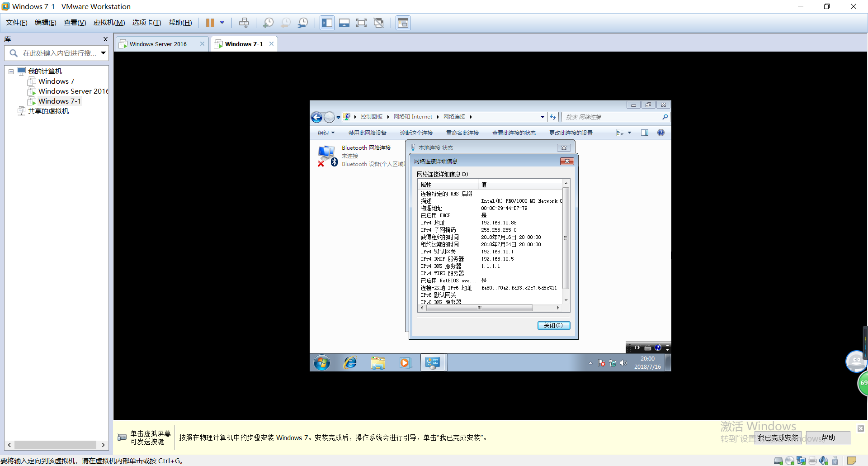Enter full screen mode icon
This screenshot has height=466, width=868.
[x=361, y=23]
